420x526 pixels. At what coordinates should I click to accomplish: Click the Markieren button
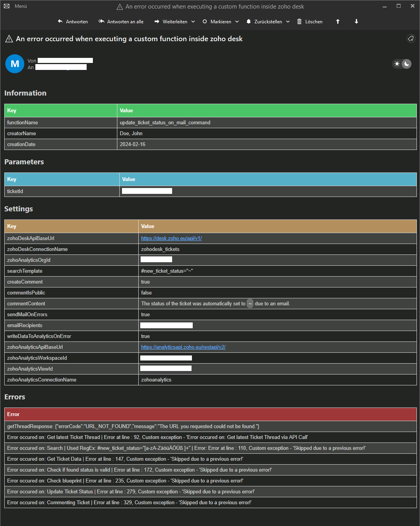[x=217, y=22]
